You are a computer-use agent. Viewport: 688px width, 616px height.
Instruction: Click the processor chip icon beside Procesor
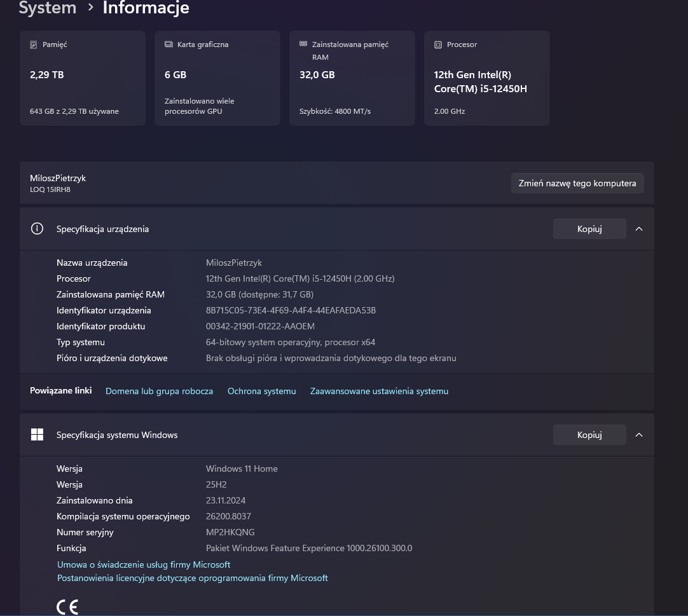438,44
